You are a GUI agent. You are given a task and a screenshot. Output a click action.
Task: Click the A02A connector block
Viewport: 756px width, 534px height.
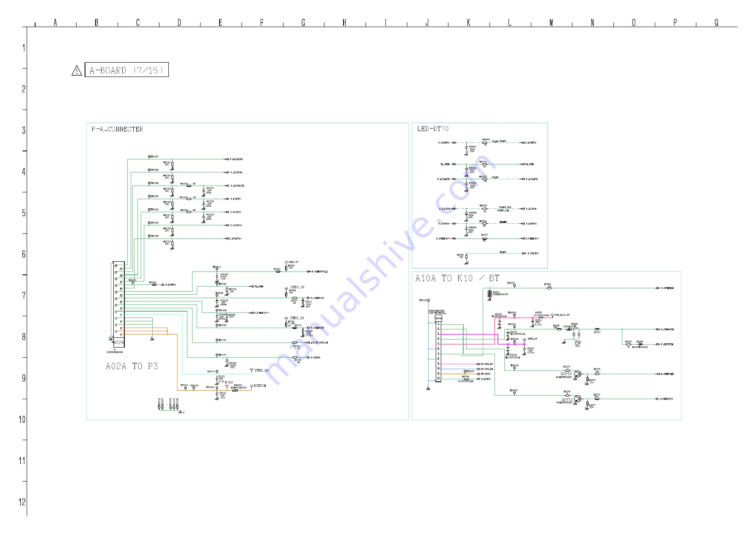(118, 304)
